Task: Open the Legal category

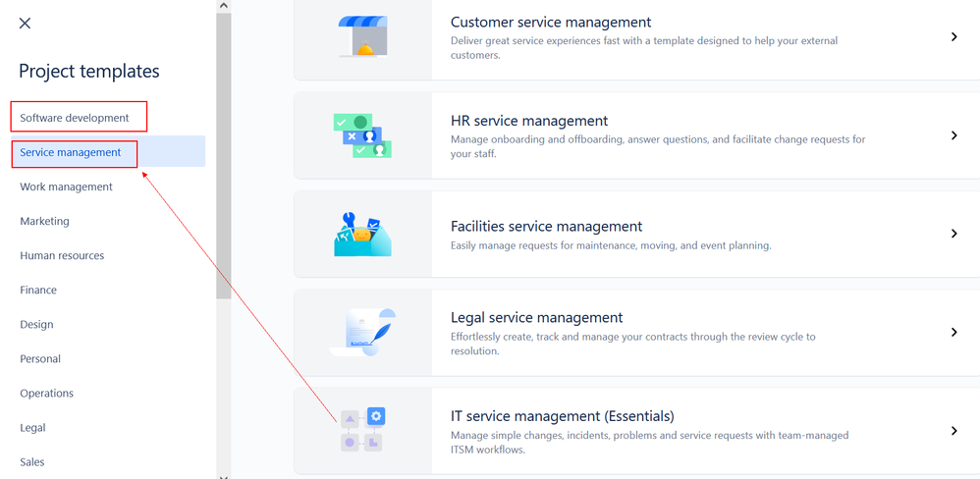Action: pyautogui.click(x=32, y=428)
